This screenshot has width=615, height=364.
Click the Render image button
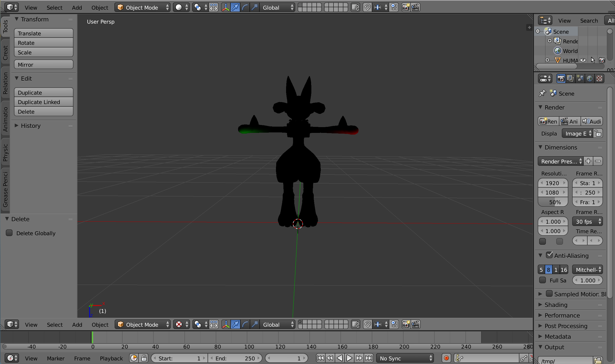click(549, 121)
